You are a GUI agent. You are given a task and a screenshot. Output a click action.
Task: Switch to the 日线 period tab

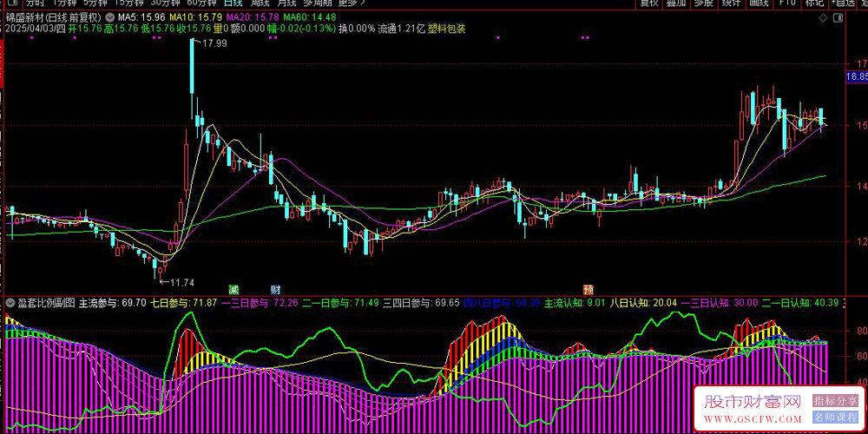[233, 3]
